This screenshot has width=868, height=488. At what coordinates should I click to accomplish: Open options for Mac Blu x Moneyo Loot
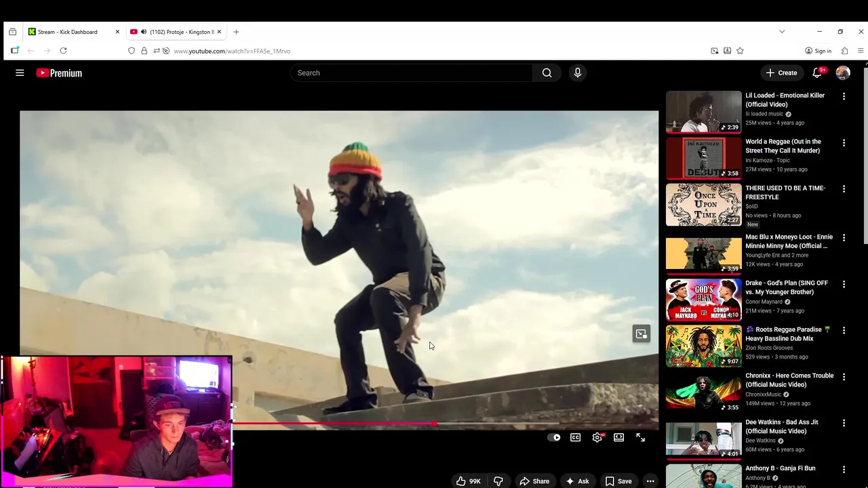844,238
